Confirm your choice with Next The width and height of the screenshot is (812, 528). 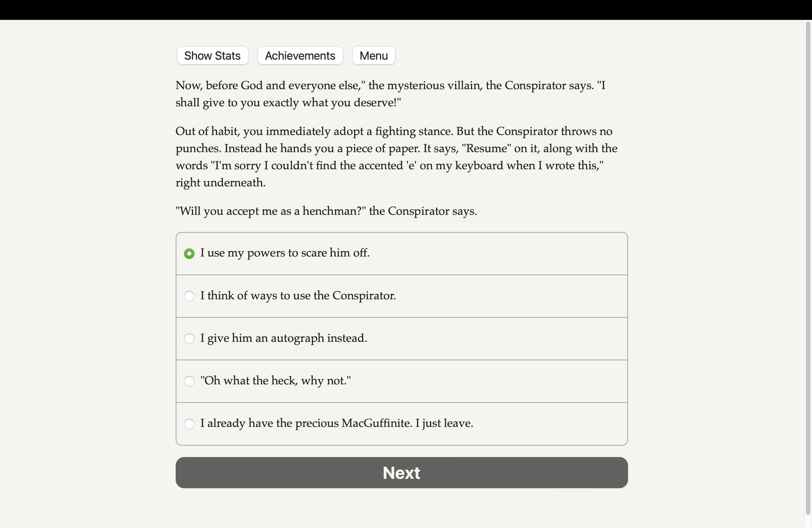[401, 472]
